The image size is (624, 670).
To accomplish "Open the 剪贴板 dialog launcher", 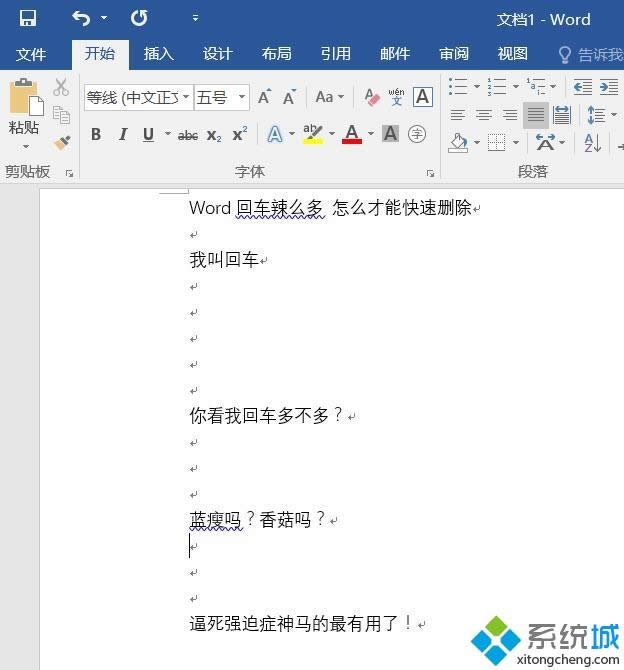I will point(69,173).
